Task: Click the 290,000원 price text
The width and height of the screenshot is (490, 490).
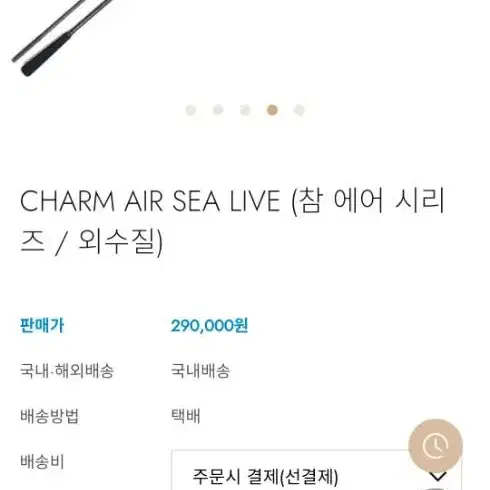Action: pyautogui.click(x=209, y=326)
